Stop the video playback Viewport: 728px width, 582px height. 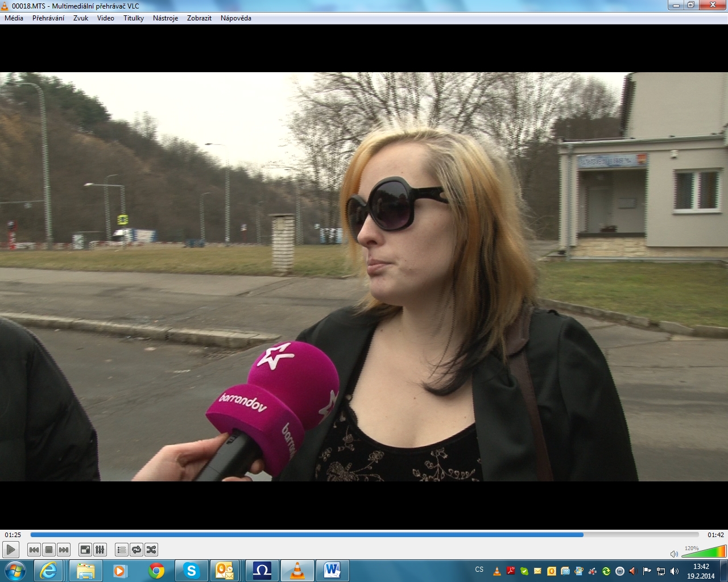pos(49,550)
